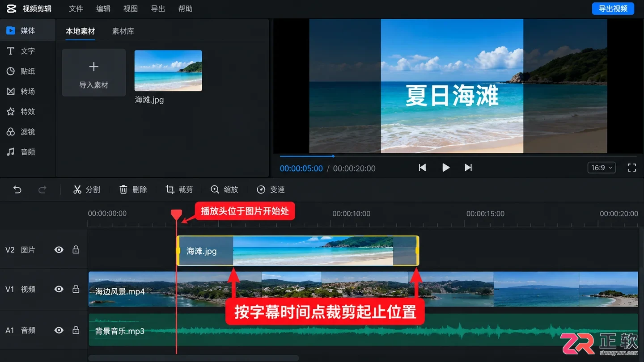Image resolution: width=644 pixels, height=362 pixels.
Task: Click the V1 视频 track label
Action: tap(20, 289)
